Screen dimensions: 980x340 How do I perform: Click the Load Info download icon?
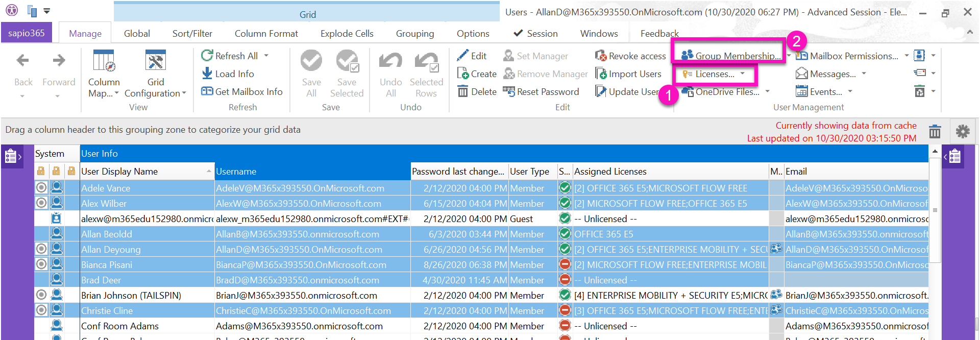tap(207, 74)
